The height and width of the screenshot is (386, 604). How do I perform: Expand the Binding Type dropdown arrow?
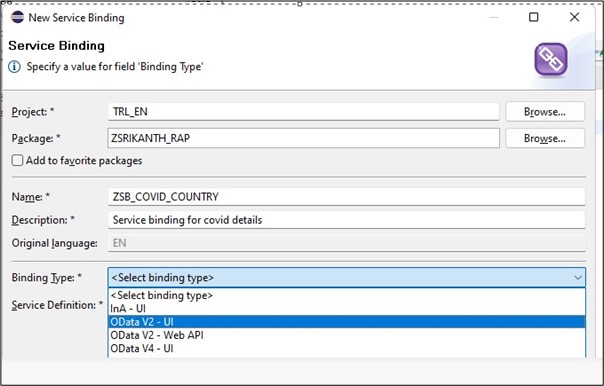[x=577, y=277]
